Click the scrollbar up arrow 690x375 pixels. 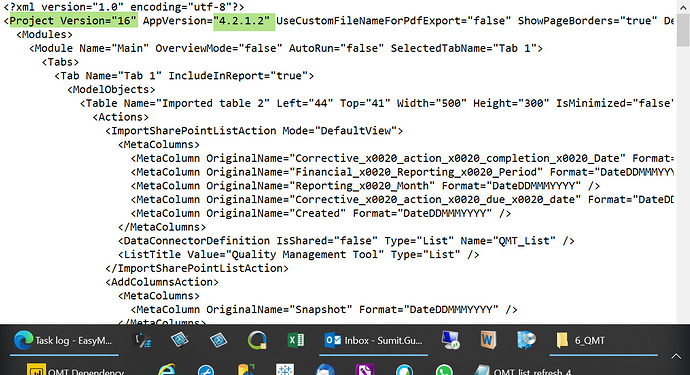pos(683,7)
